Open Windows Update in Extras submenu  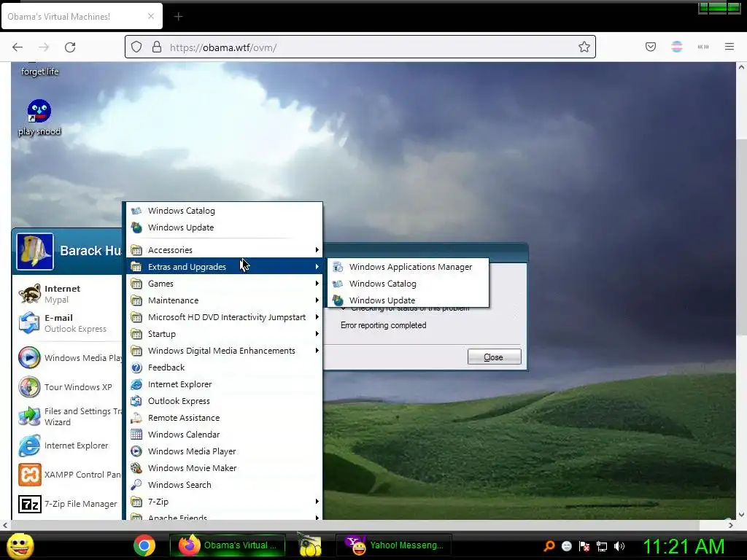point(409,300)
